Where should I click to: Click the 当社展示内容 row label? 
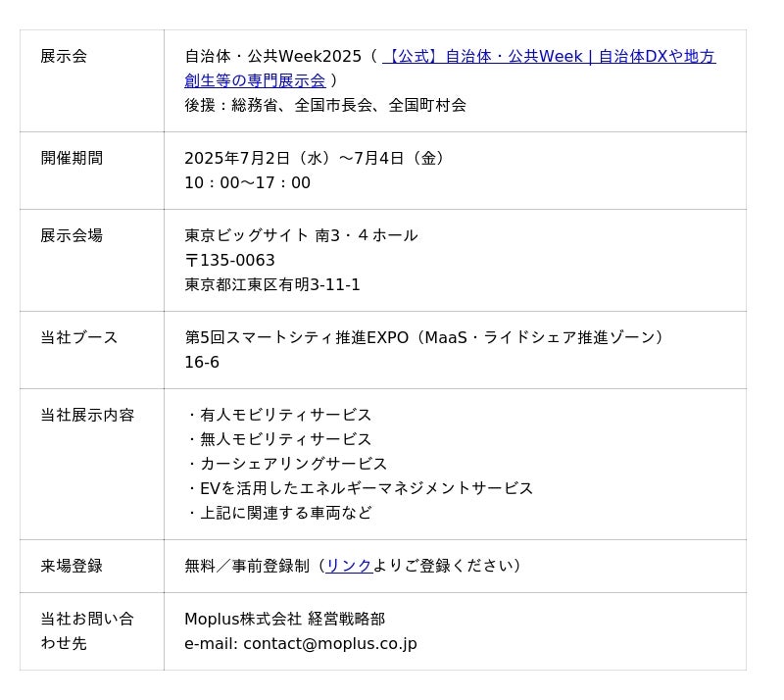tap(87, 415)
